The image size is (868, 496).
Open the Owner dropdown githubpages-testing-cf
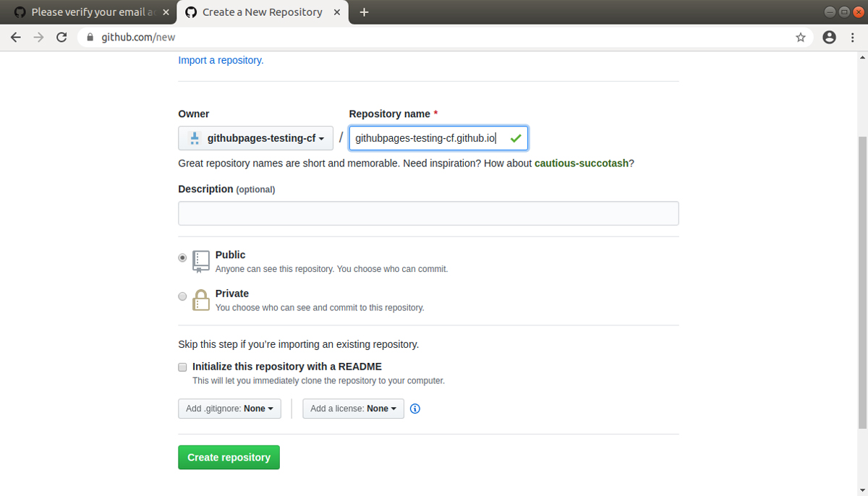[255, 137]
